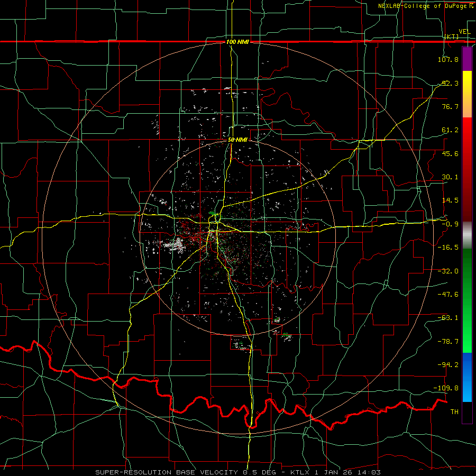Pick the purple segment of velocity scale
The height and width of the screenshot is (476, 476).
click(467, 59)
